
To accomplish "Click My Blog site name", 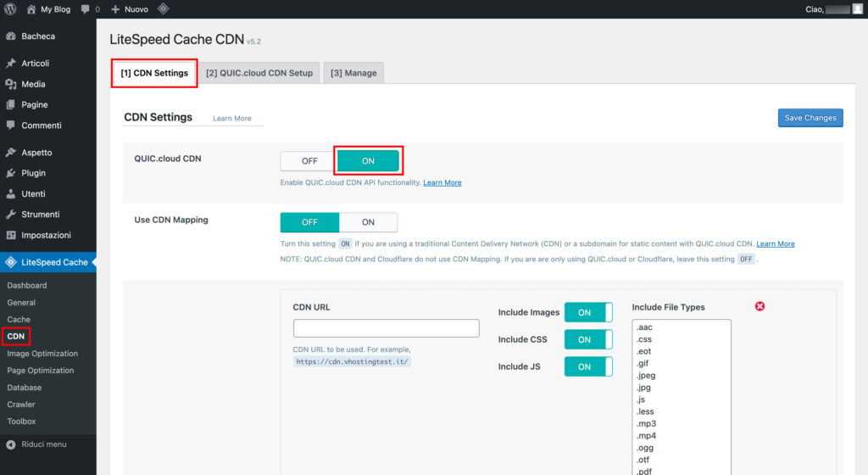I will point(55,9).
